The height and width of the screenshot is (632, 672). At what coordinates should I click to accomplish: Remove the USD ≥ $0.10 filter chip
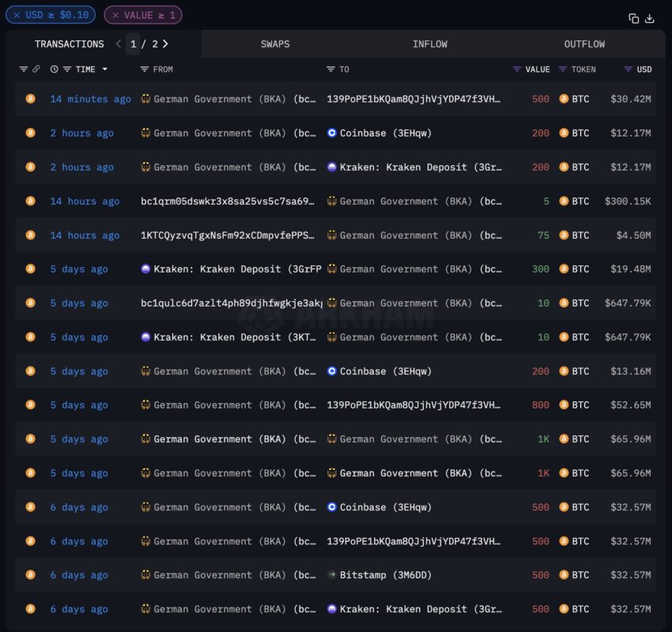click(17, 15)
